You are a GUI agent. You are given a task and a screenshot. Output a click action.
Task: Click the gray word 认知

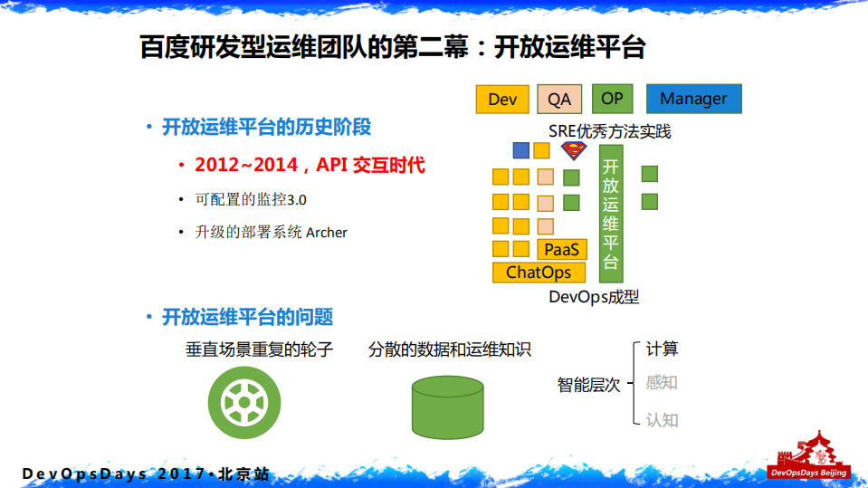coord(662,420)
